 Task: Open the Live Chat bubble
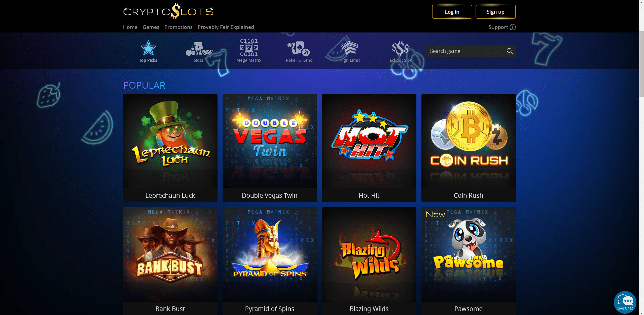(625, 302)
